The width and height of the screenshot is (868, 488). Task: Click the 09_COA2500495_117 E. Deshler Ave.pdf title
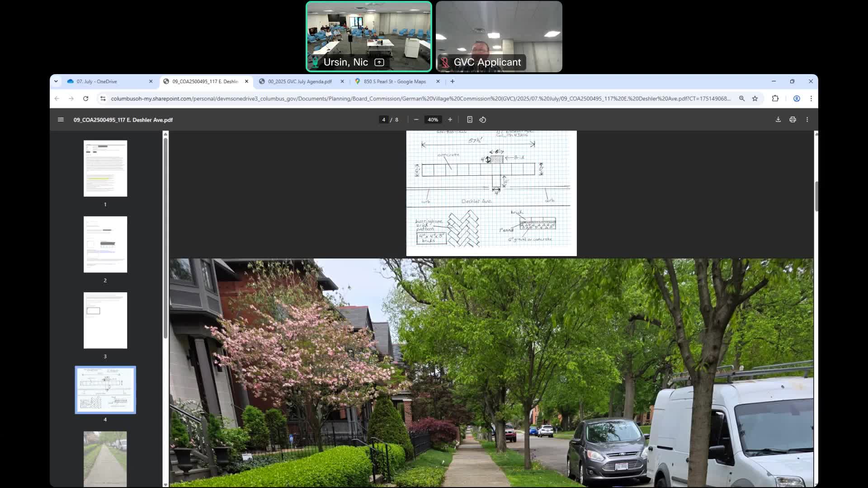123,120
